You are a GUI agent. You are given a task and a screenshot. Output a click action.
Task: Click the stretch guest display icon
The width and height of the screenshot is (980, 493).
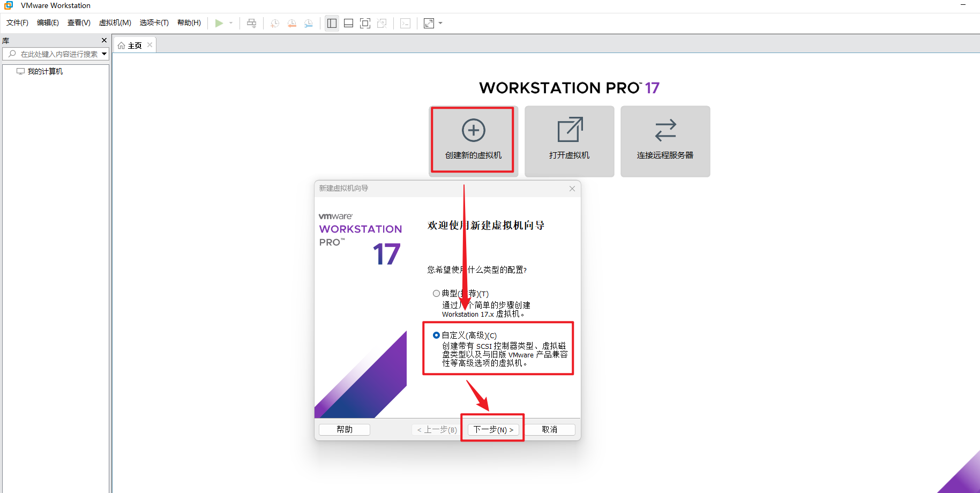(x=429, y=23)
